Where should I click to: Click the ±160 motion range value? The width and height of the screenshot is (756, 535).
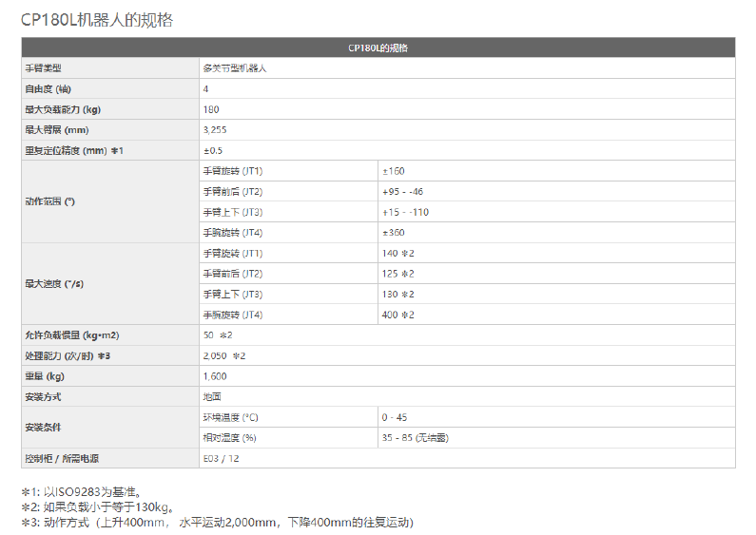point(394,171)
